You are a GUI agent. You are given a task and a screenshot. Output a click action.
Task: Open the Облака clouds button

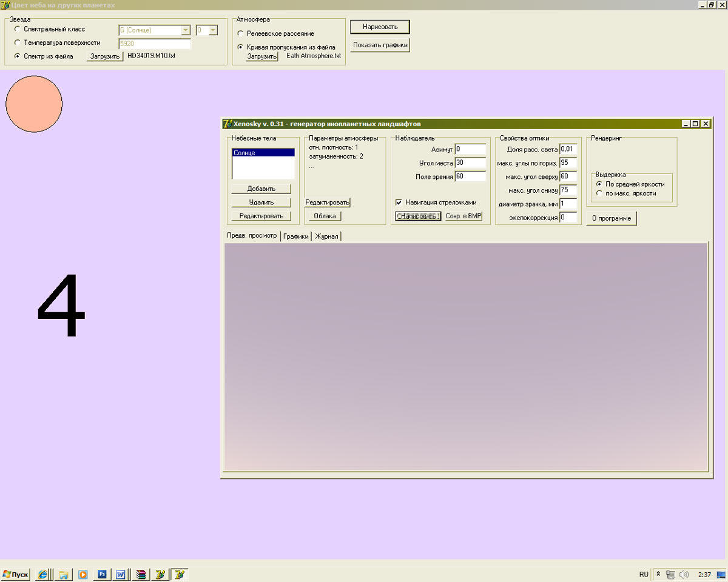point(325,216)
